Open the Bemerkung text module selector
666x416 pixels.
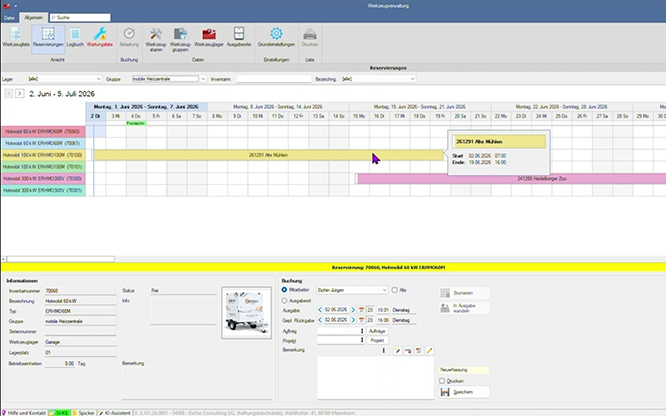click(x=384, y=351)
